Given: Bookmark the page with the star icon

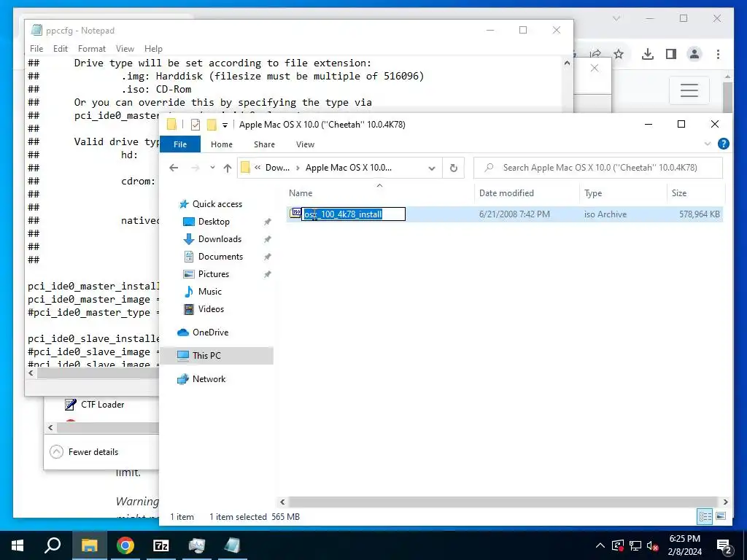Looking at the screenshot, I should click(619, 54).
